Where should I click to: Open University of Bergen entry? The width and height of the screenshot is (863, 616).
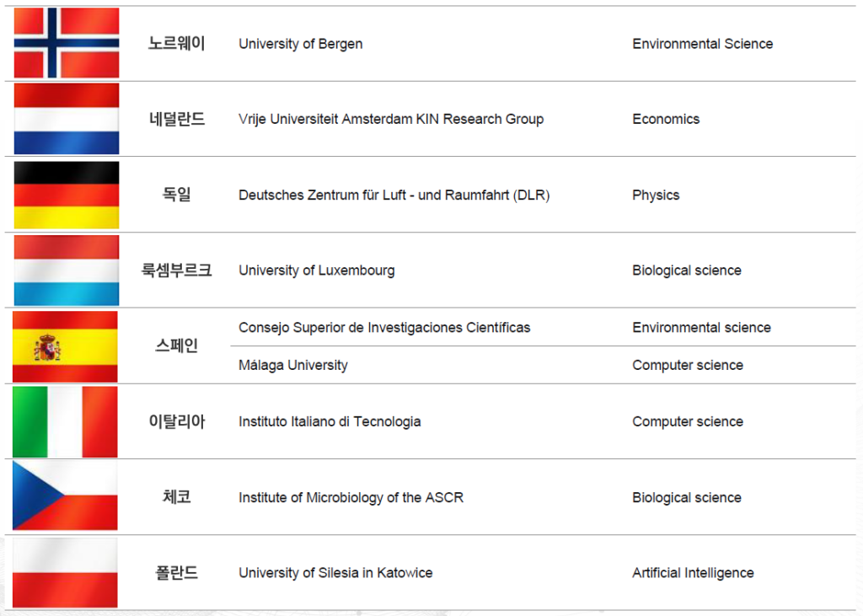point(301,44)
